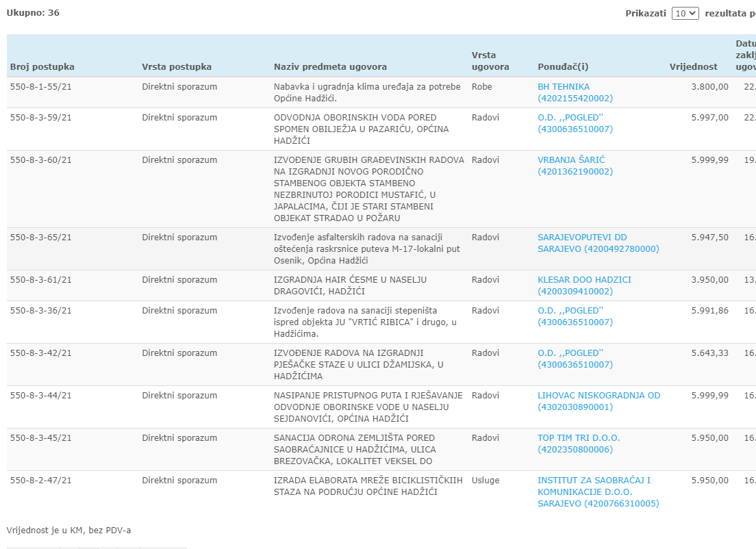This screenshot has width=756, height=549.
Task: Click the 'IZGRADNJA HAIR ČESME U NASELJU' description
Action: [350, 285]
